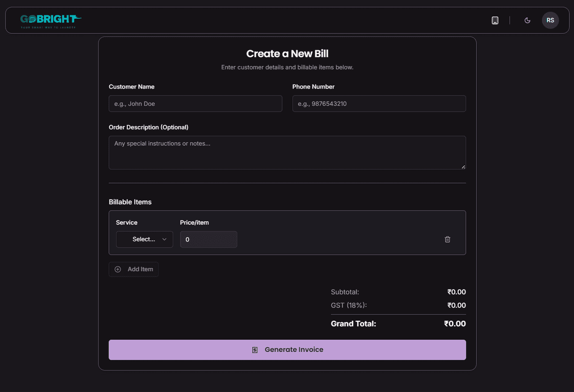Click the chevron on the Select service menu
This screenshot has height=392, width=574.
click(165, 239)
